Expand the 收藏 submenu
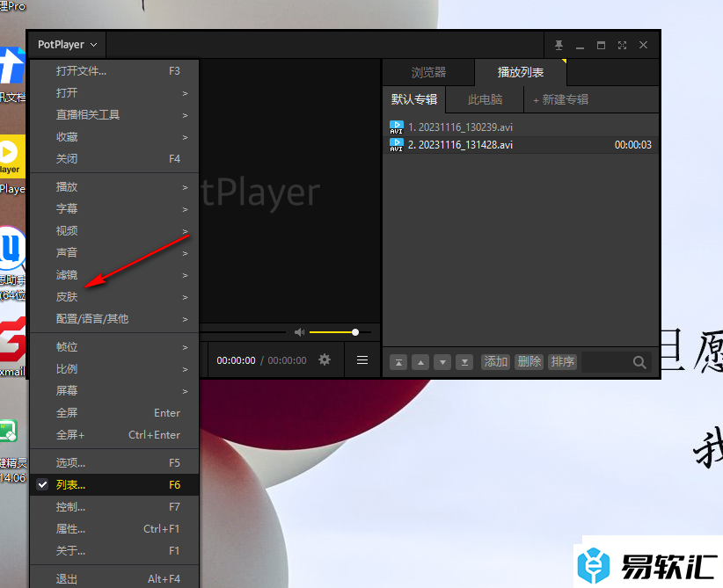The width and height of the screenshot is (723, 588). (x=114, y=137)
